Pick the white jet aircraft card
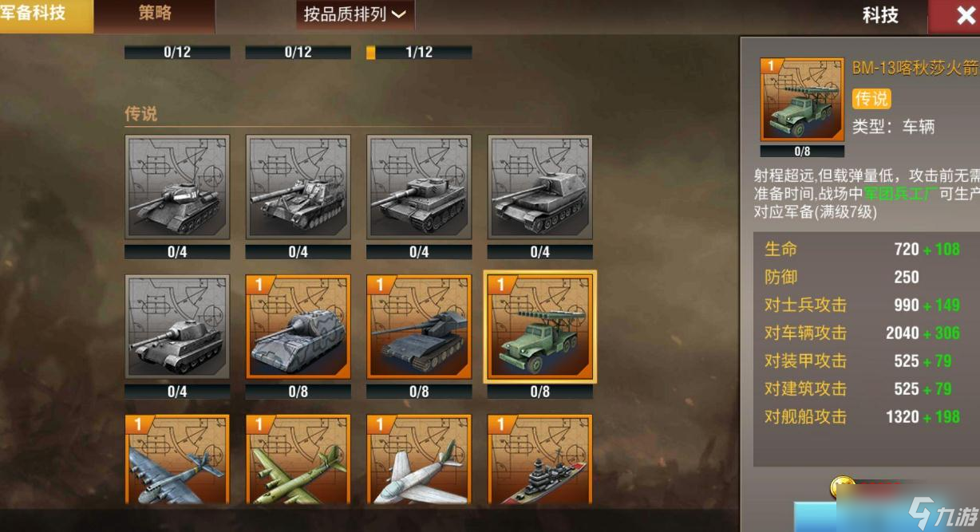Viewport: 980px width, 532px height. point(419,460)
